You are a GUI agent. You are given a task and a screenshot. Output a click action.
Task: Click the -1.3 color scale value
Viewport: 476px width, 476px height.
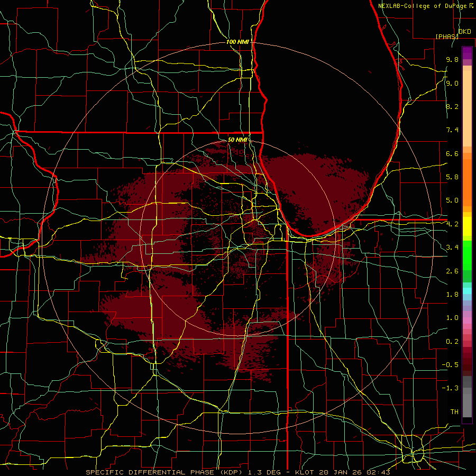(450, 388)
